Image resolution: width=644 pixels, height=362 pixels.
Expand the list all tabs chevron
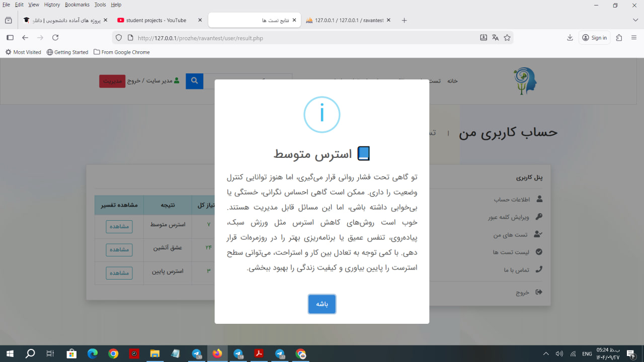635,20
